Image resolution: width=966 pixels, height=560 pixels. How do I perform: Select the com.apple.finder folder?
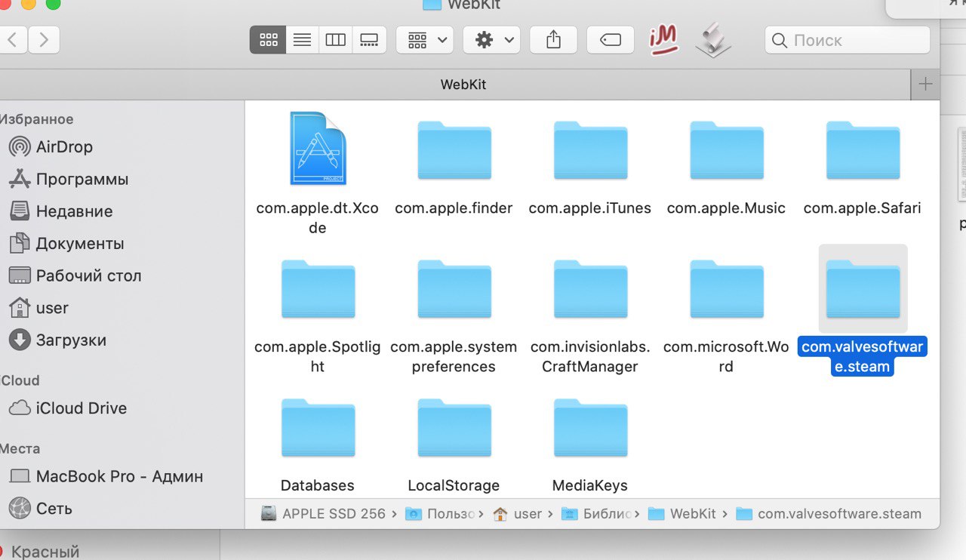[x=454, y=150]
